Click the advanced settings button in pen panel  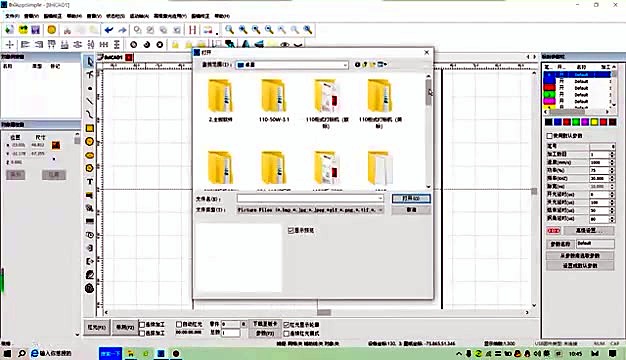tap(588, 231)
